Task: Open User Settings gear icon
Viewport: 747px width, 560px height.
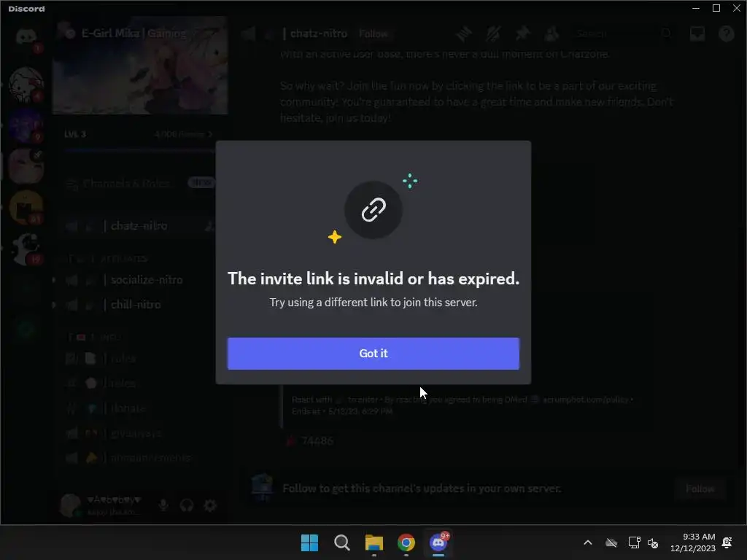Action: point(210,505)
